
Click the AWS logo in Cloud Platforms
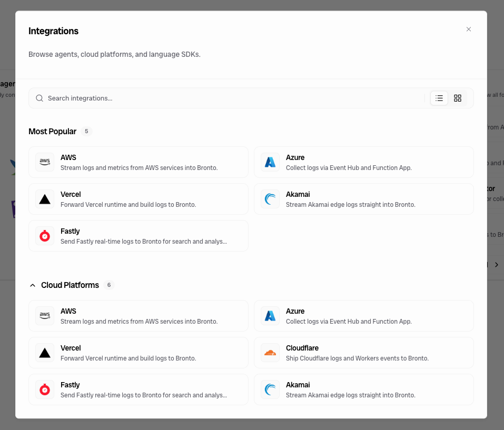point(45,316)
